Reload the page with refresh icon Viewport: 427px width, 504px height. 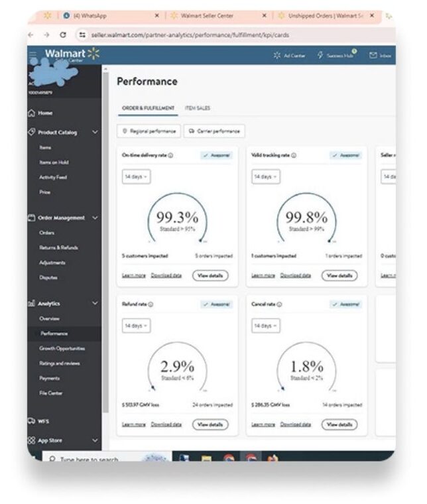[x=63, y=34]
